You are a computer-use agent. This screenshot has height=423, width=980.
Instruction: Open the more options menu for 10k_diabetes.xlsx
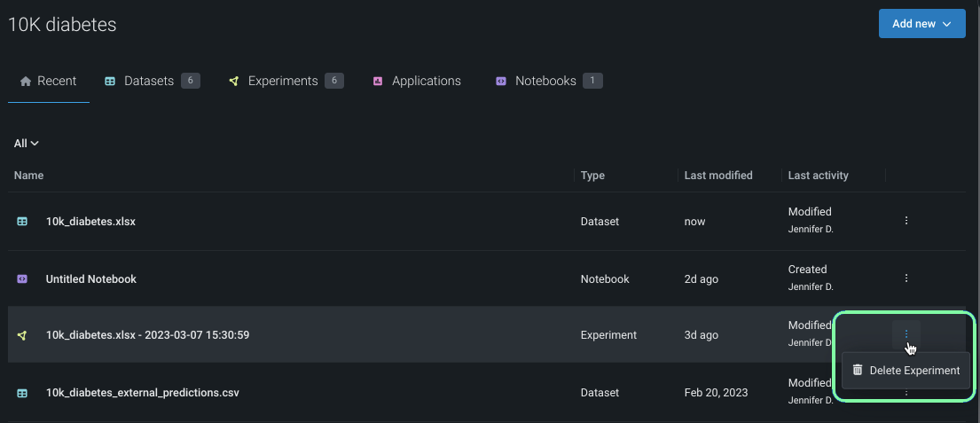tap(906, 221)
